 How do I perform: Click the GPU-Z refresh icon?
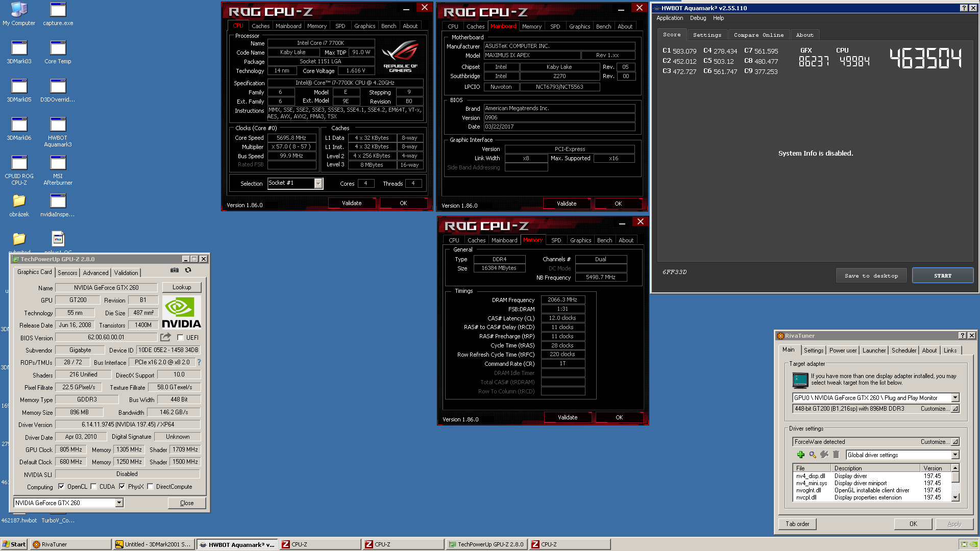(188, 270)
